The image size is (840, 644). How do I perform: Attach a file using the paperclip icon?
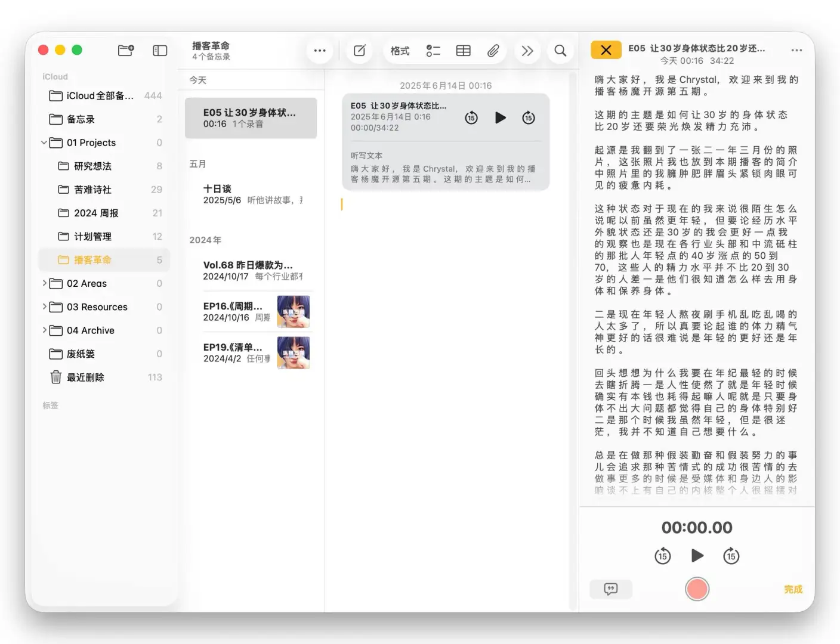coord(493,51)
